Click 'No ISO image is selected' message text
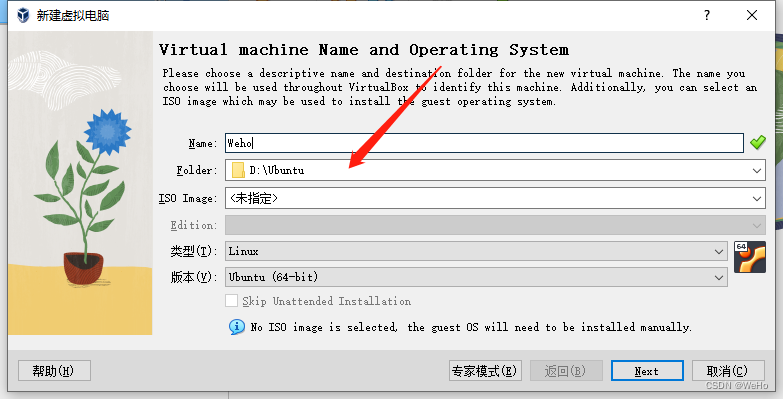The height and width of the screenshot is (399, 783). [x=471, y=327]
